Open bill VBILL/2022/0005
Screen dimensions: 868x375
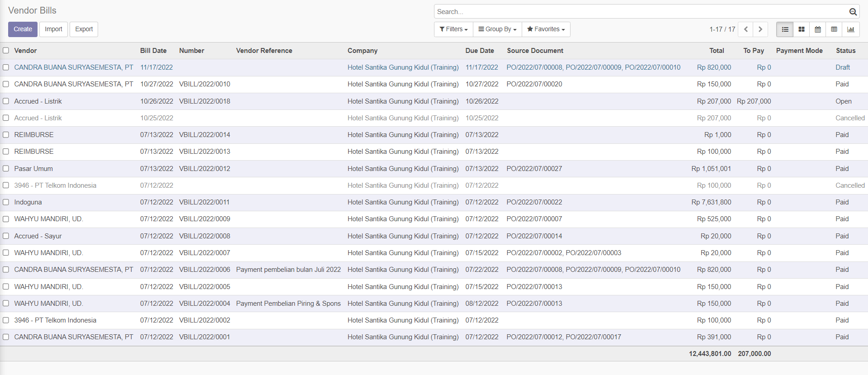click(204, 287)
